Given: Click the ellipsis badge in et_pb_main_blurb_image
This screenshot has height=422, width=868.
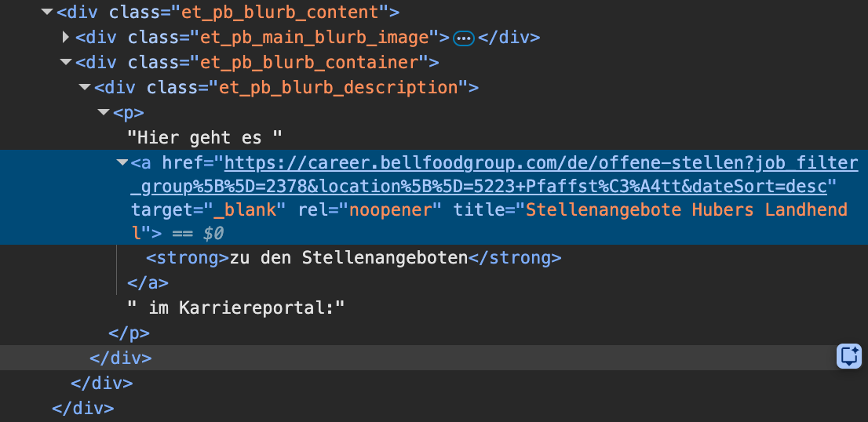Looking at the screenshot, I should coord(464,38).
